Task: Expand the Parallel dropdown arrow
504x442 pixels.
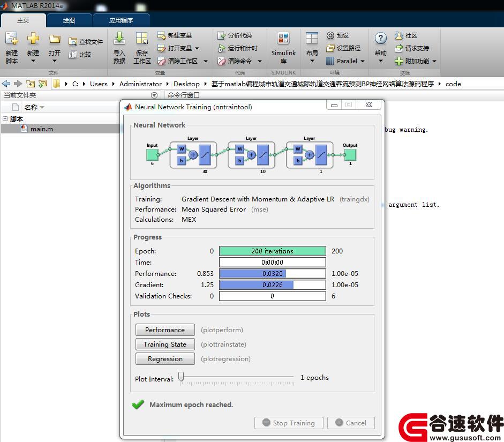Action: [x=363, y=62]
